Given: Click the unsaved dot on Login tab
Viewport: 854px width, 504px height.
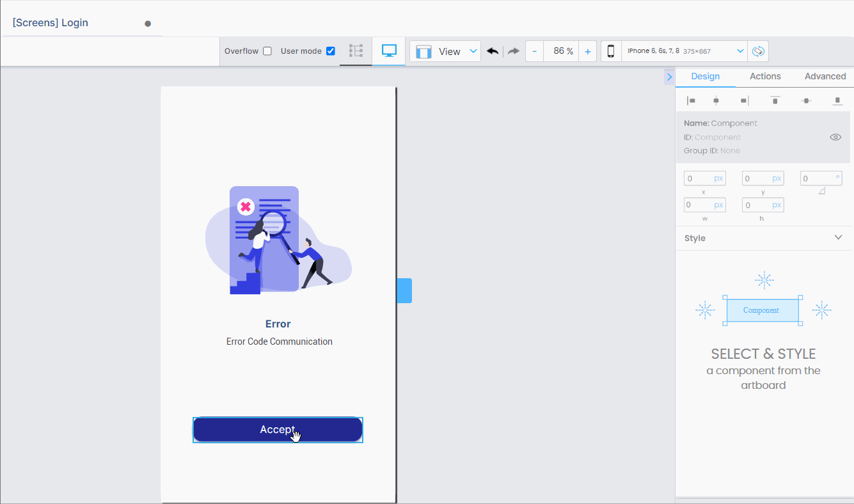Looking at the screenshot, I should 148,24.
